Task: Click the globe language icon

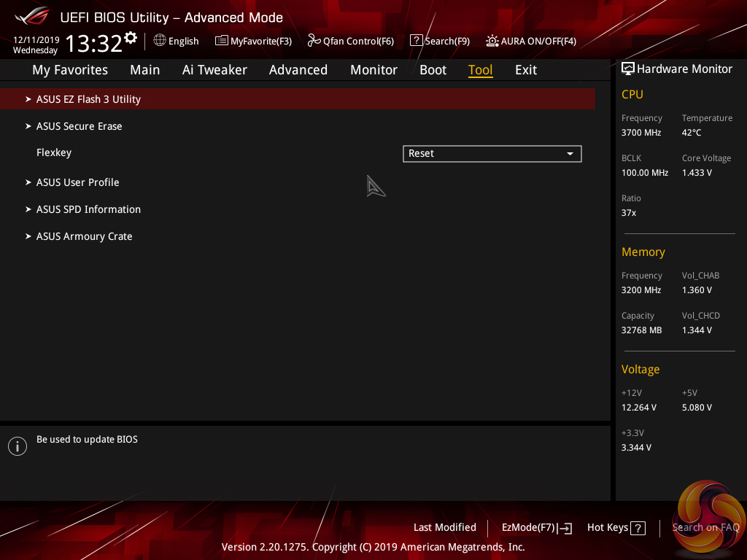Action: pyautogui.click(x=160, y=41)
